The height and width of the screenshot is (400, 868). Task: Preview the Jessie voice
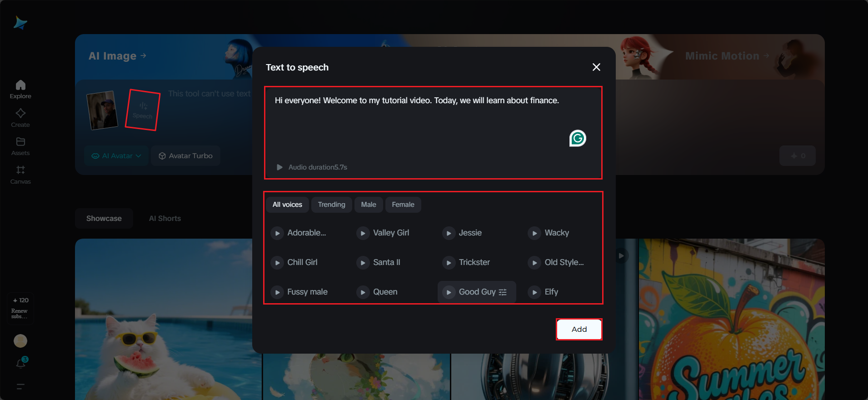pos(449,233)
